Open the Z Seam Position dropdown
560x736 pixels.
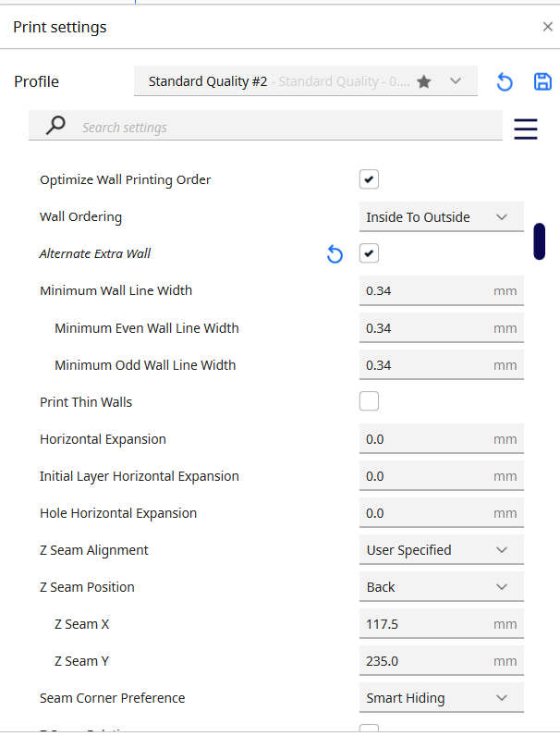pos(441,587)
